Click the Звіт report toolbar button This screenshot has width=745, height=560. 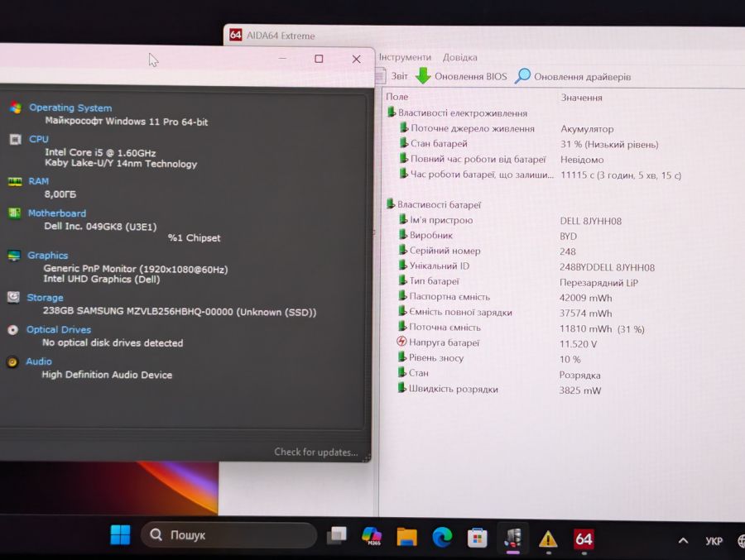click(x=392, y=76)
